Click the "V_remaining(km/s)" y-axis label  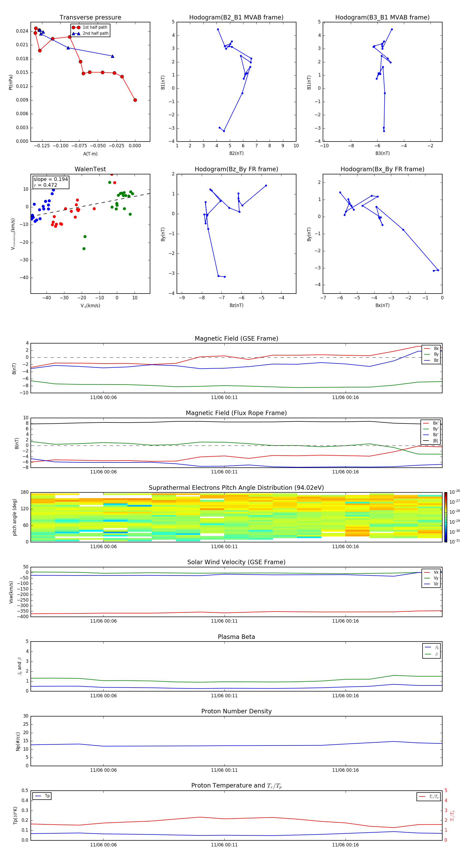[13, 234]
